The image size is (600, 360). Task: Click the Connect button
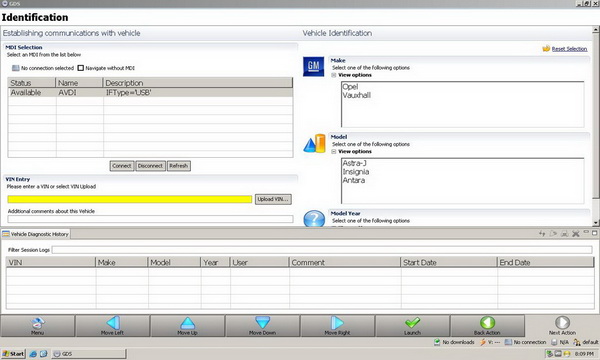122,166
